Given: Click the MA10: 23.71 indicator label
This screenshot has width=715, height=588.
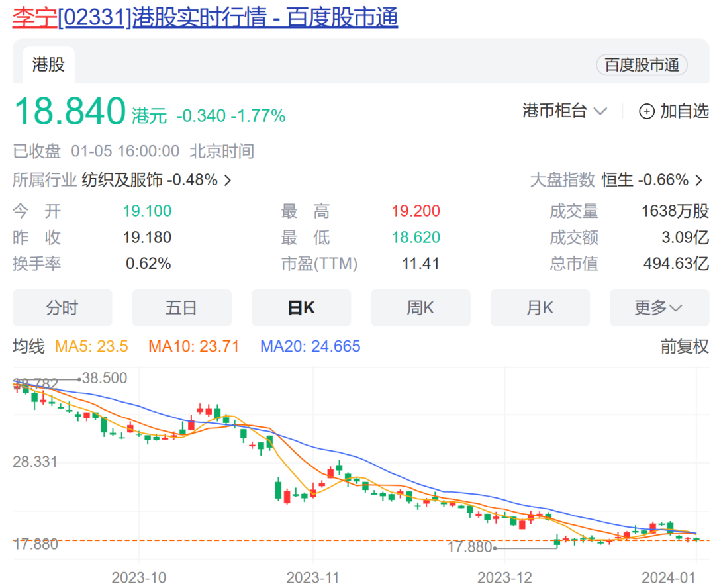Looking at the screenshot, I should pos(194,347).
